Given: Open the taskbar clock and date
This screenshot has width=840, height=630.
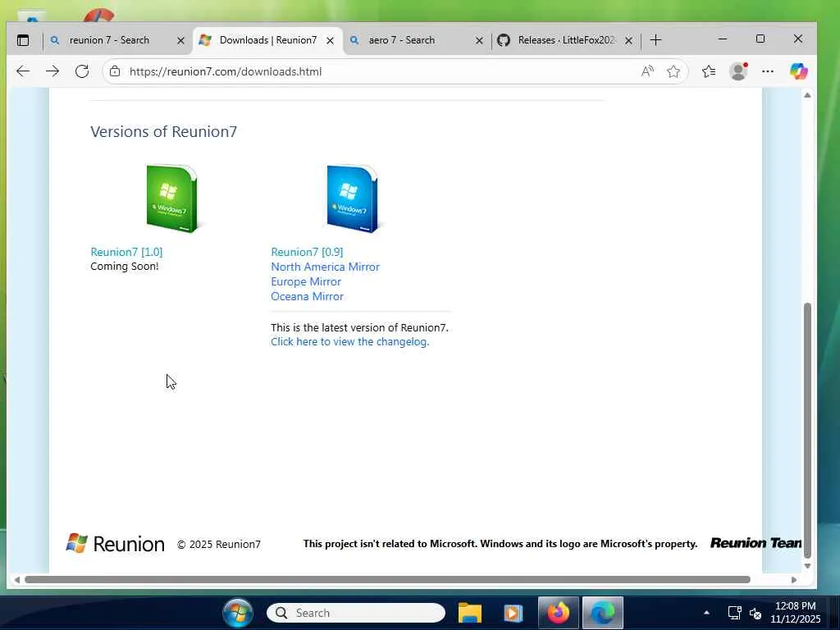Looking at the screenshot, I should click(796, 612).
